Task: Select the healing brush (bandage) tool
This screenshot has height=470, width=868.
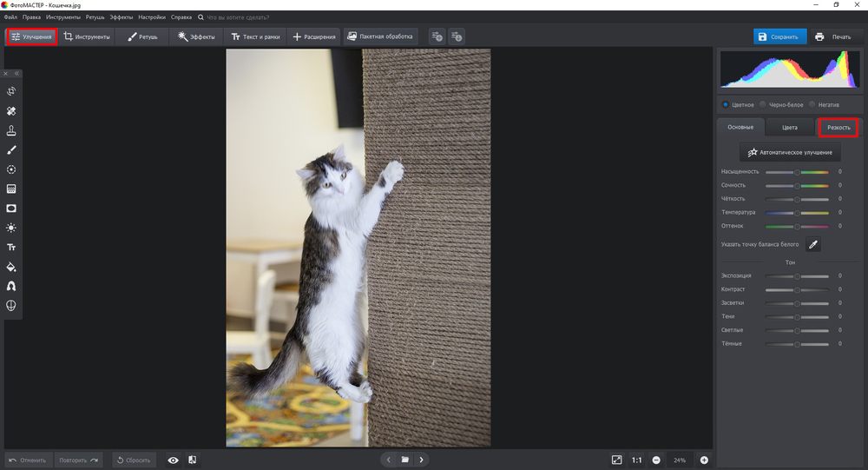Action: coord(11,111)
